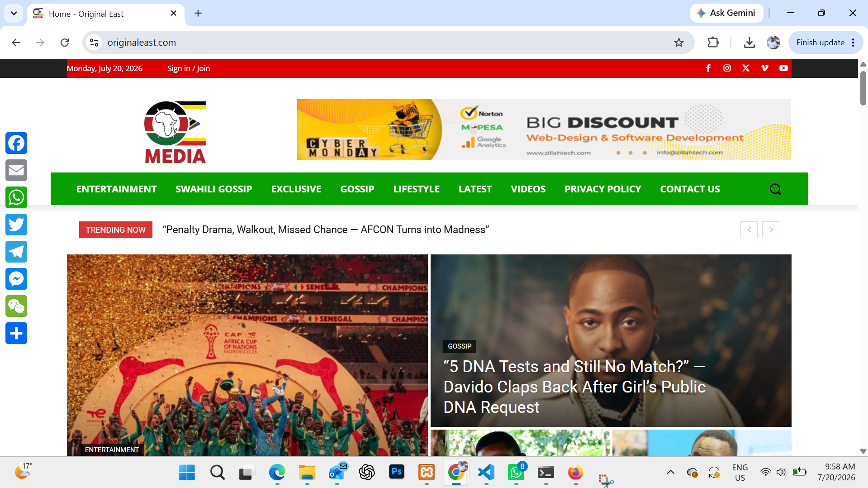Show previous trending headline
Image resolution: width=868 pixels, height=488 pixels.
[x=749, y=230]
